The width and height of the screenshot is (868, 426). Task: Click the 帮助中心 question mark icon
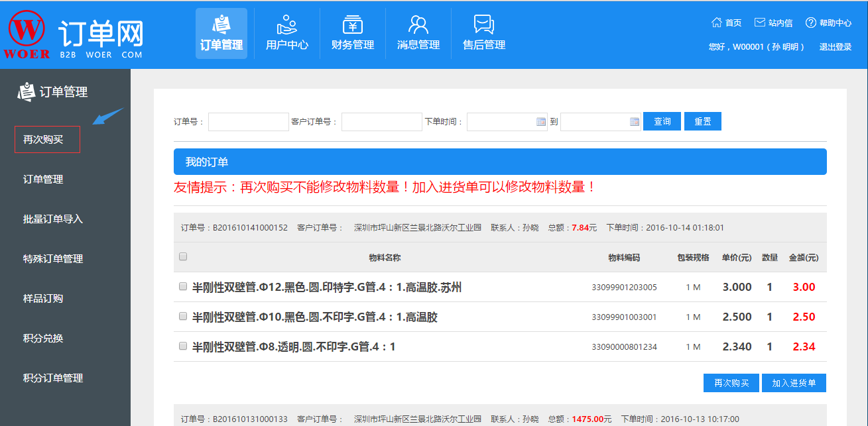(x=810, y=22)
